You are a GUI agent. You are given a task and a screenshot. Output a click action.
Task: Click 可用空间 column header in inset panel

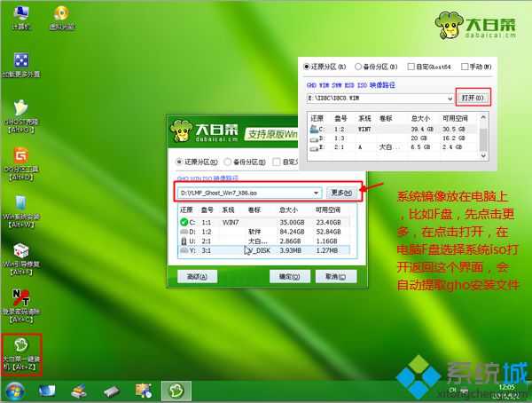pos(455,118)
